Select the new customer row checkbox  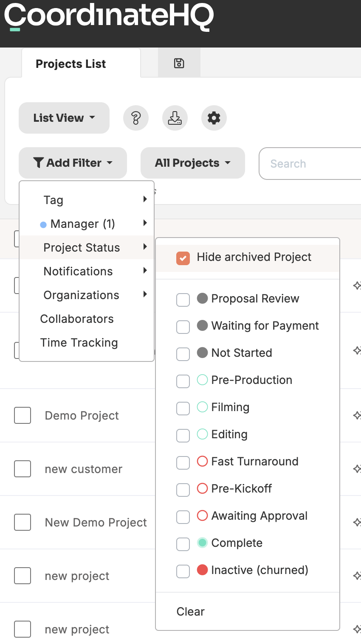[x=23, y=469]
